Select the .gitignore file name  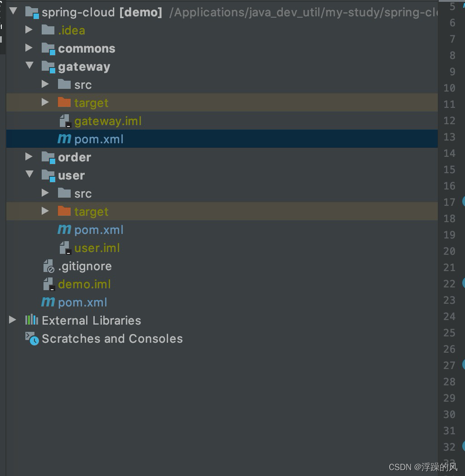85,266
